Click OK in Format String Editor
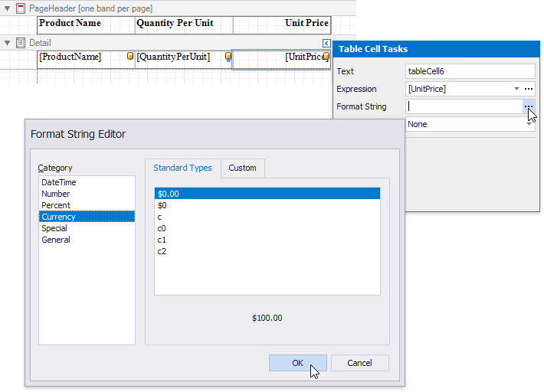The height and width of the screenshot is (392, 544). pyautogui.click(x=297, y=363)
